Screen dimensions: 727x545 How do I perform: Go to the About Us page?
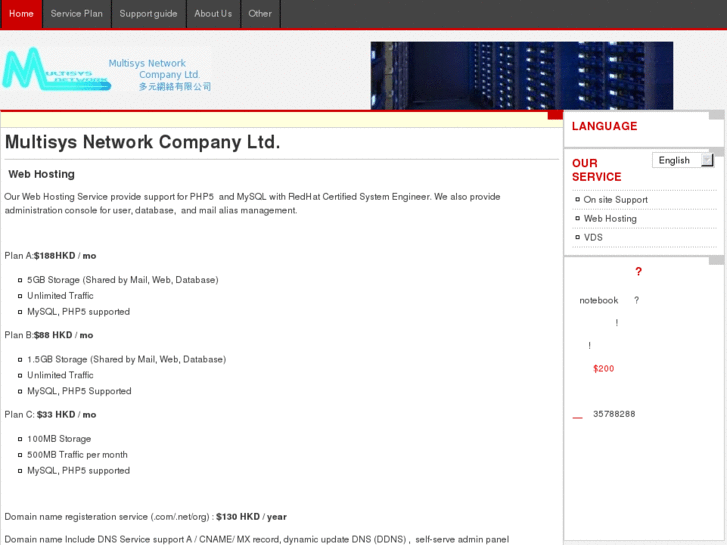pos(213,14)
